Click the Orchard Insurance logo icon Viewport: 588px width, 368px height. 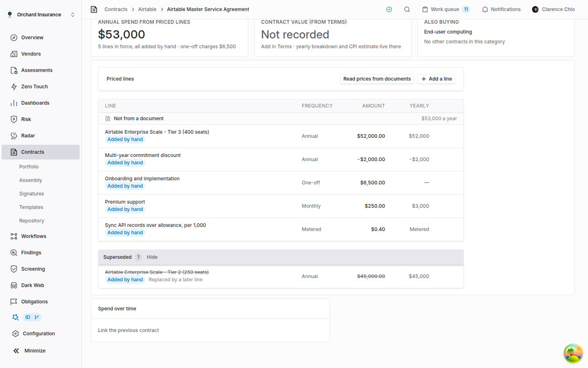pos(10,15)
